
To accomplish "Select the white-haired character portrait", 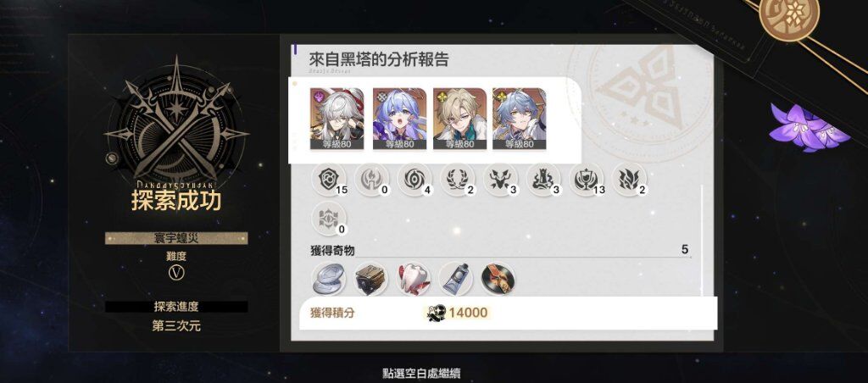I will [337, 119].
